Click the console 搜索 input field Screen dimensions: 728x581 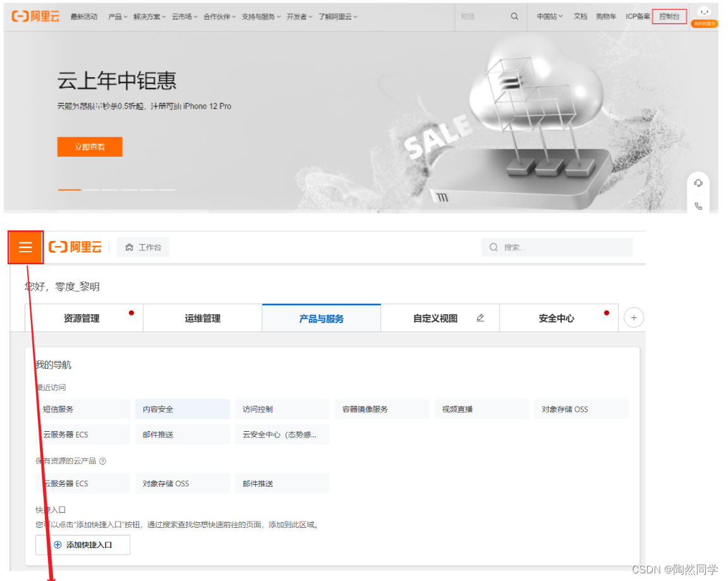[557, 247]
